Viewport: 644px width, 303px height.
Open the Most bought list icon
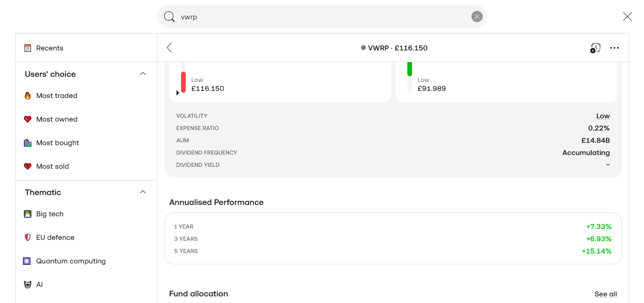click(x=27, y=143)
